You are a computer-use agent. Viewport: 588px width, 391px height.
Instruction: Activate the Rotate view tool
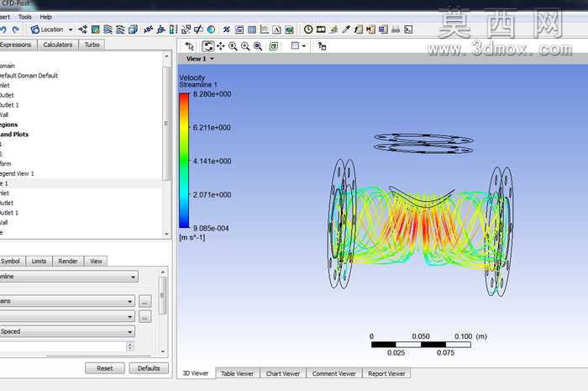click(207, 46)
